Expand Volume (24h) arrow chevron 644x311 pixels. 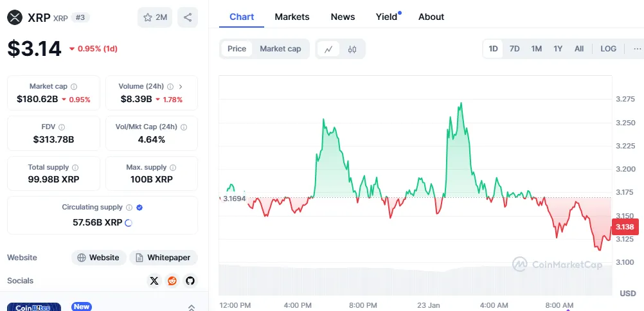[181, 86]
